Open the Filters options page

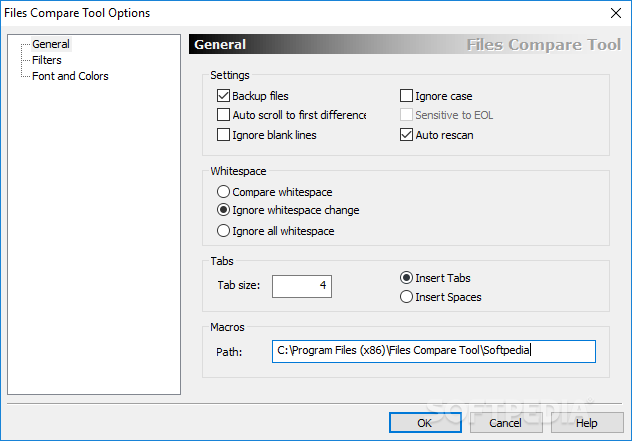pos(47,60)
